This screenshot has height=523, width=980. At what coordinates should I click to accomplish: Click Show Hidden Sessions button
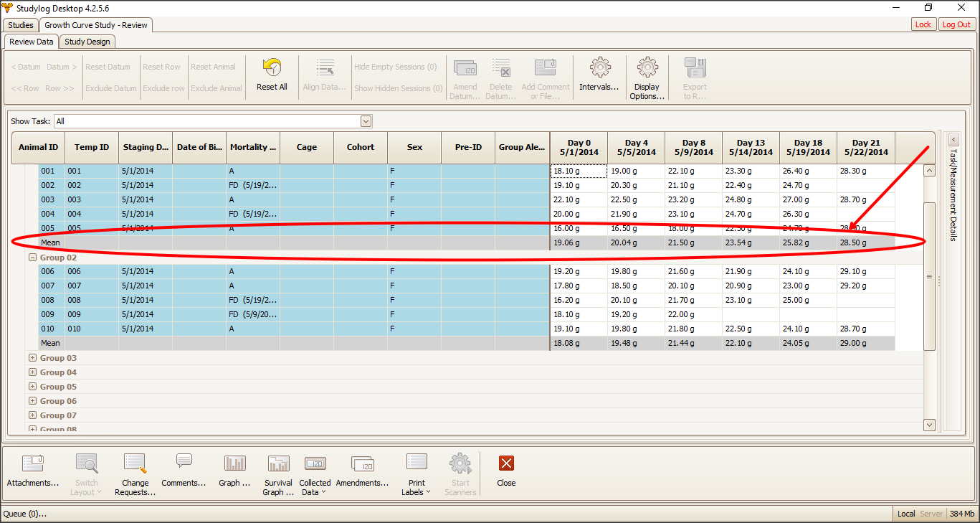(399, 88)
